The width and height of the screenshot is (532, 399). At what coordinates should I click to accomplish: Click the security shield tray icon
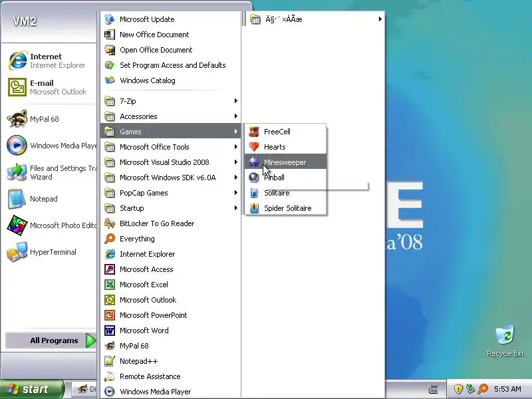(x=458, y=389)
